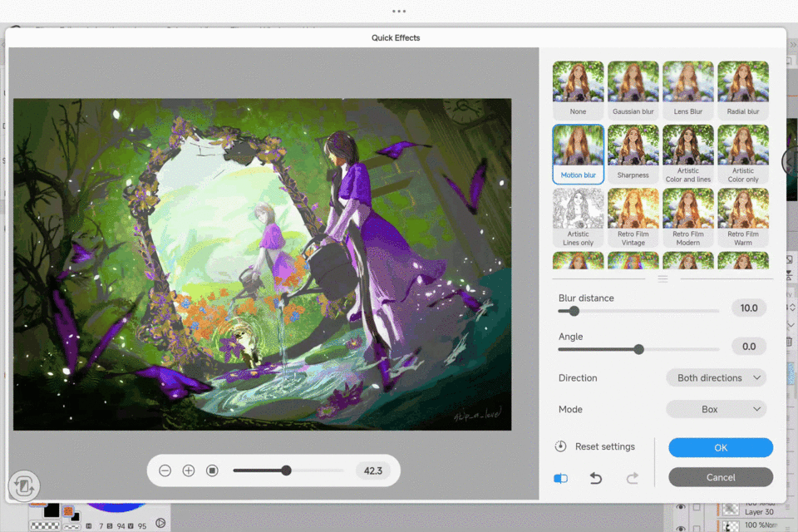
Task: Open the Mode dropdown showing Box
Action: (x=716, y=409)
